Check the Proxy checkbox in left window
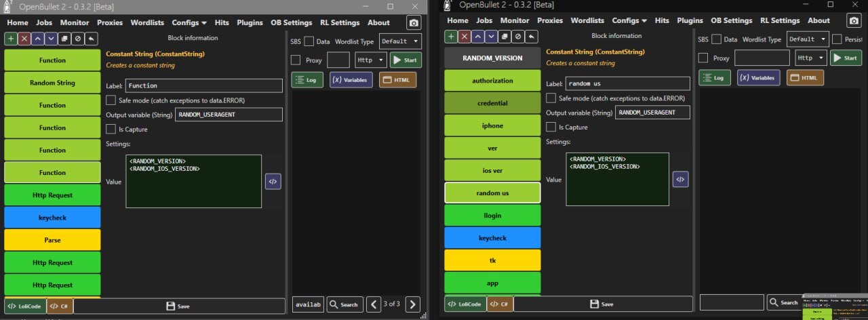The height and width of the screenshot is (320, 868). [296, 60]
